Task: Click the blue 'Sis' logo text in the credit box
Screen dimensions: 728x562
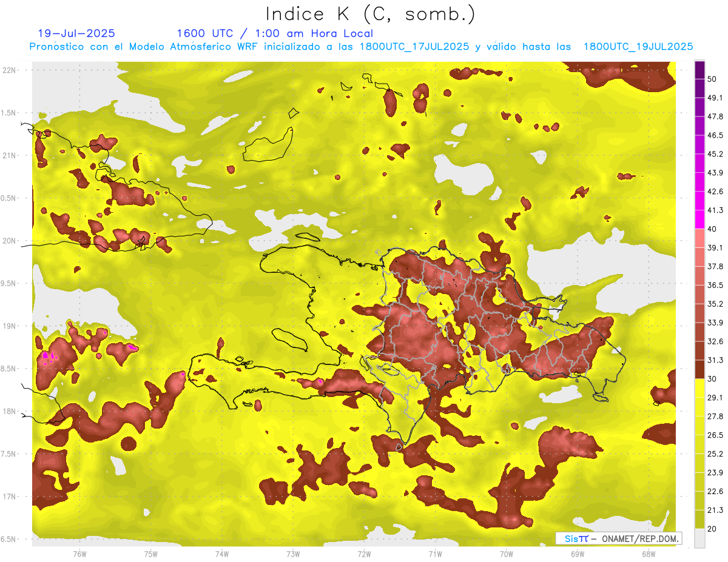Action: (571, 538)
